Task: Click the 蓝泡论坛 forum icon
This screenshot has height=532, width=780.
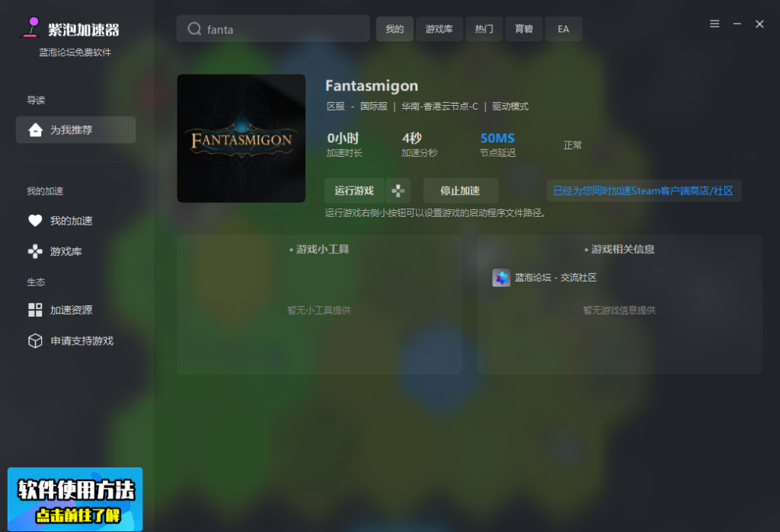Action: point(501,278)
